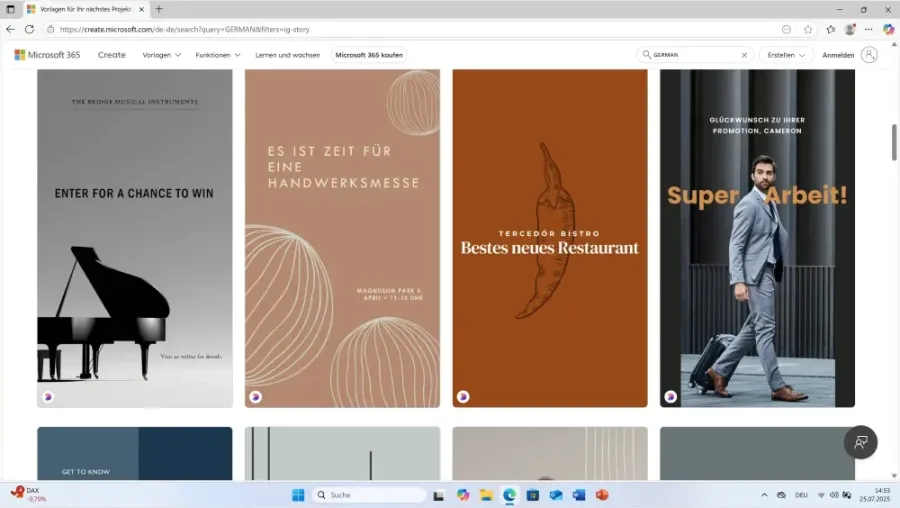Click the DEU keyboard language indicator
900x508 pixels.
coord(801,495)
